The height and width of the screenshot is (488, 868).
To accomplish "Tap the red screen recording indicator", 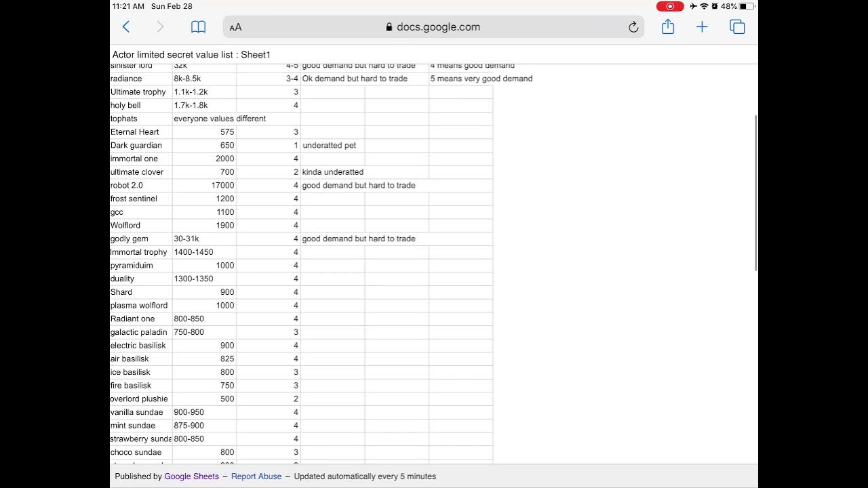I will (670, 6).
